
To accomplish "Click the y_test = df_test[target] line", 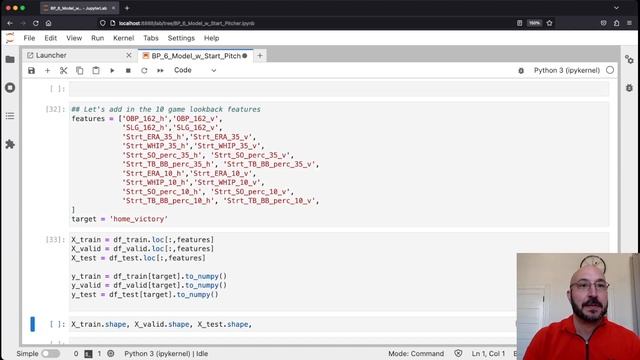I will coord(145,294).
